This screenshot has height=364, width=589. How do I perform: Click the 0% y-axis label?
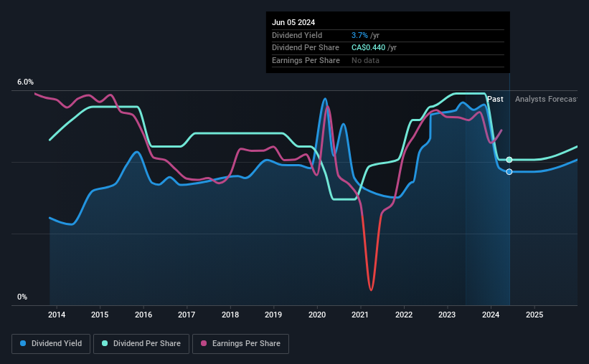pos(22,297)
